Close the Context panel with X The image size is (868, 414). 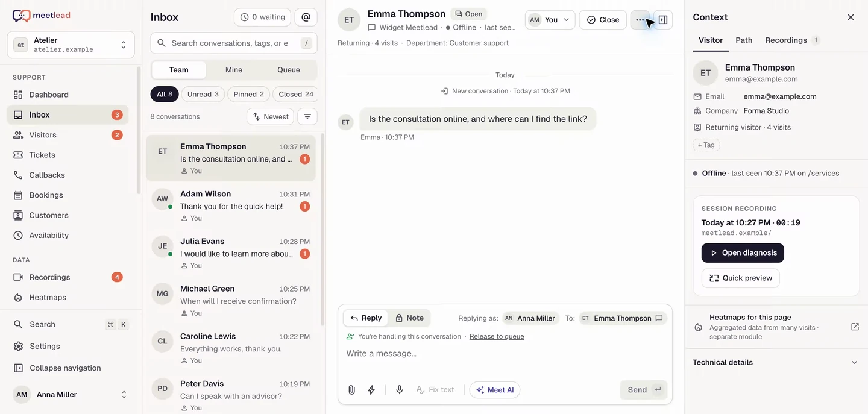pos(851,17)
